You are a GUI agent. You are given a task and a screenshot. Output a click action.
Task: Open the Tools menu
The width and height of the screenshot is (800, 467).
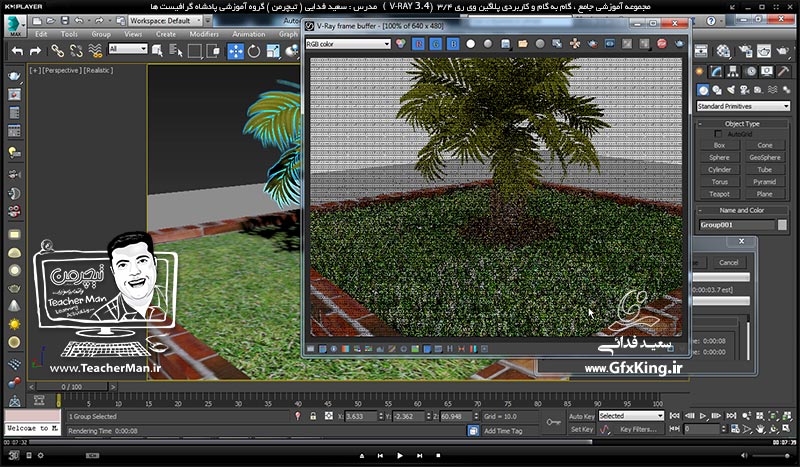coord(69,34)
